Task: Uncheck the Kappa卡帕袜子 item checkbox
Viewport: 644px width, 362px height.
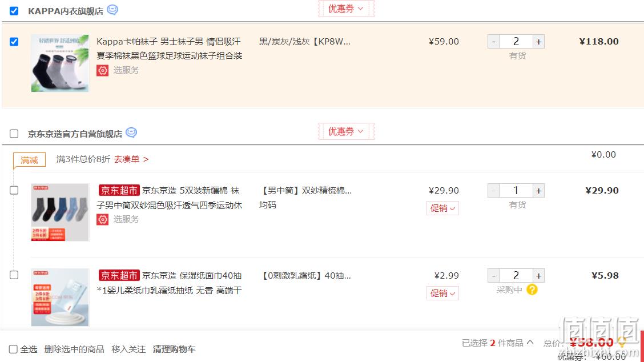Action: point(14,42)
